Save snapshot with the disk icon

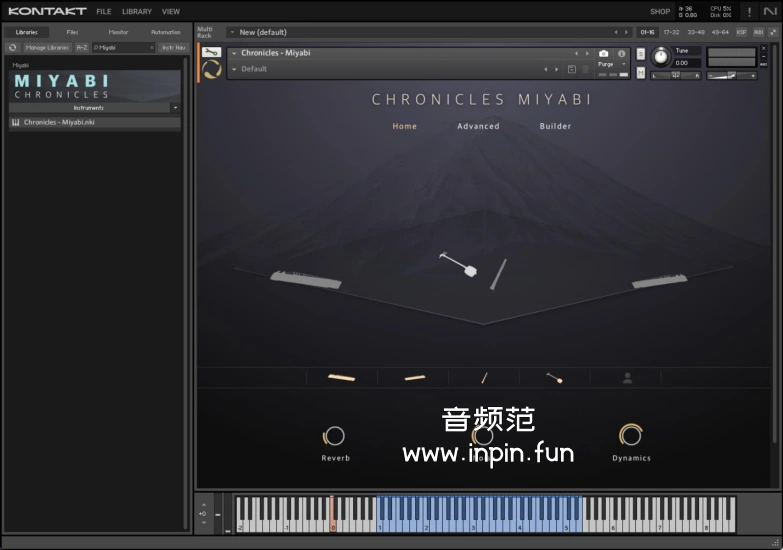(x=572, y=69)
